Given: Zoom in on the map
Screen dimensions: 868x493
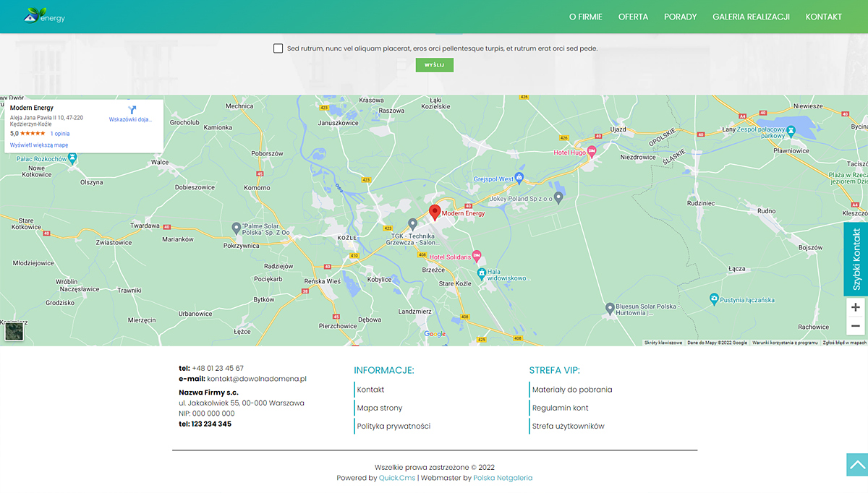Looking at the screenshot, I should tap(855, 307).
